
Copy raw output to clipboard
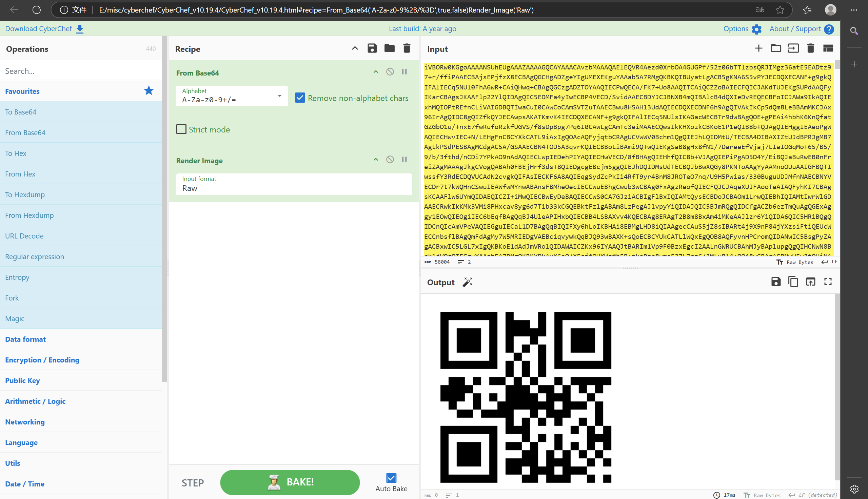tap(793, 282)
